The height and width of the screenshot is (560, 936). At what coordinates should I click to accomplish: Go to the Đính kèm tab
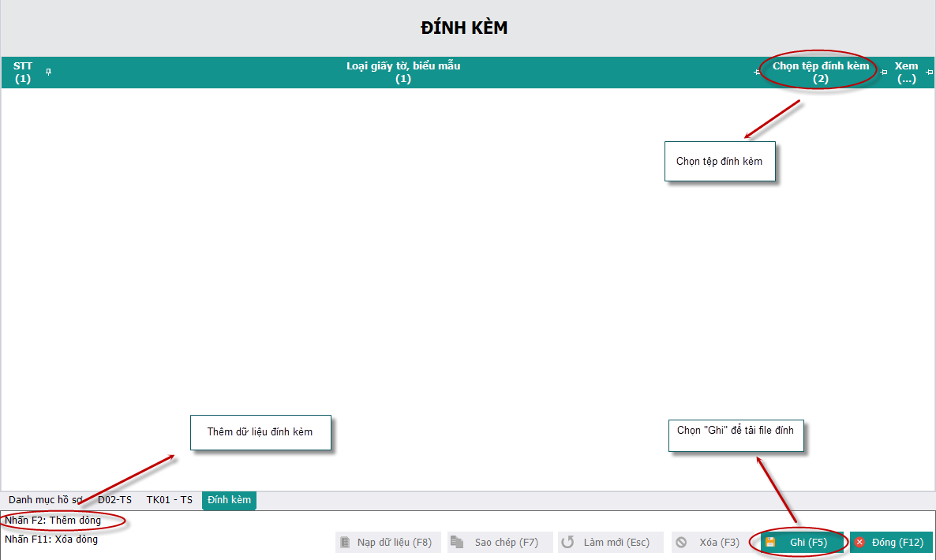pos(229,500)
